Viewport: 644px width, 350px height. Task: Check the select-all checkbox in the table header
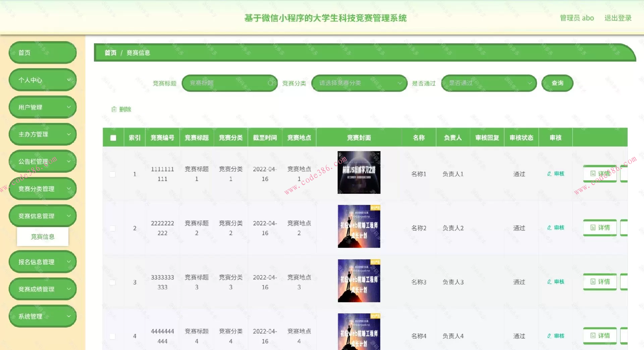[113, 137]
